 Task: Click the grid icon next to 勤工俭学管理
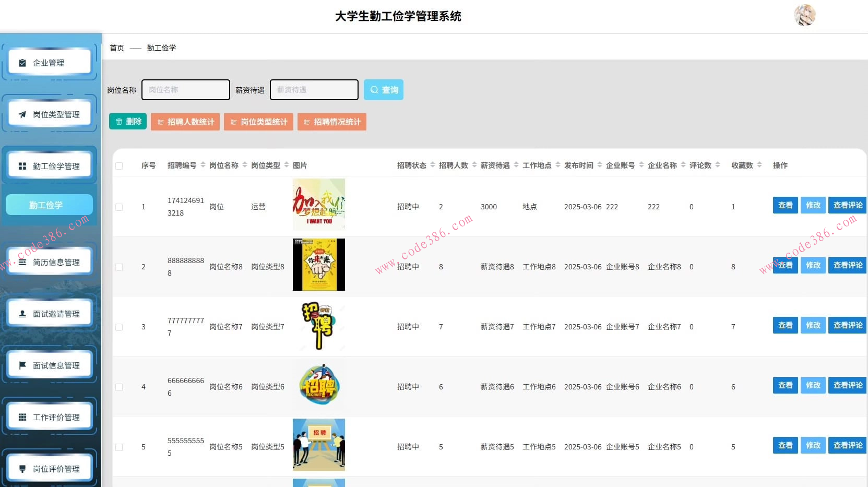click(x=22, y=165)
